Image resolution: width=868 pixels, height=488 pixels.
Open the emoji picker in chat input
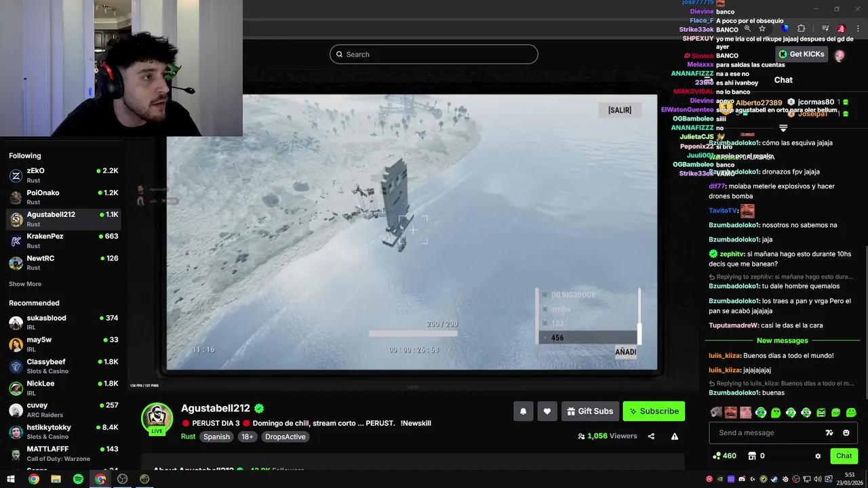point(846,433)
